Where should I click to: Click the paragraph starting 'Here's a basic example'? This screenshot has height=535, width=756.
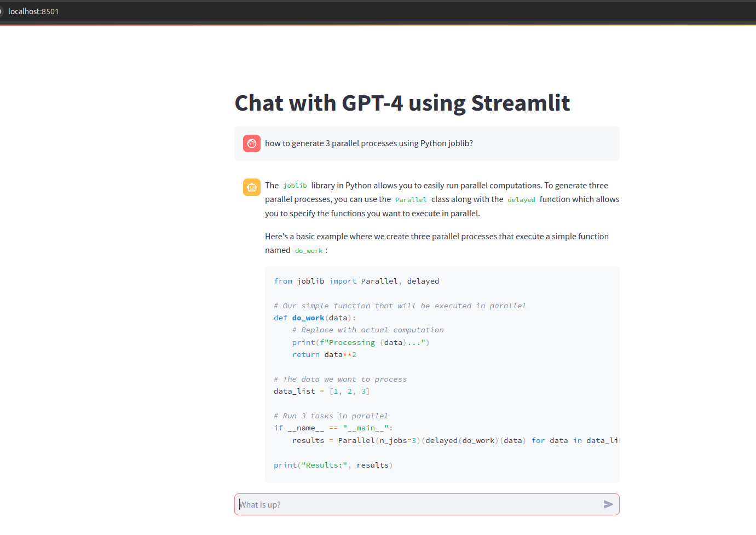[x=437, y=244]
